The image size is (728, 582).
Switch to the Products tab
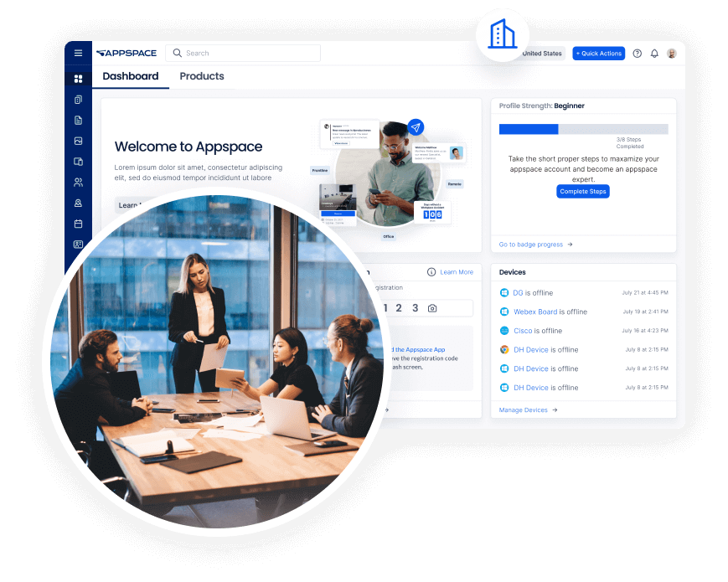[x=202, y=76]
